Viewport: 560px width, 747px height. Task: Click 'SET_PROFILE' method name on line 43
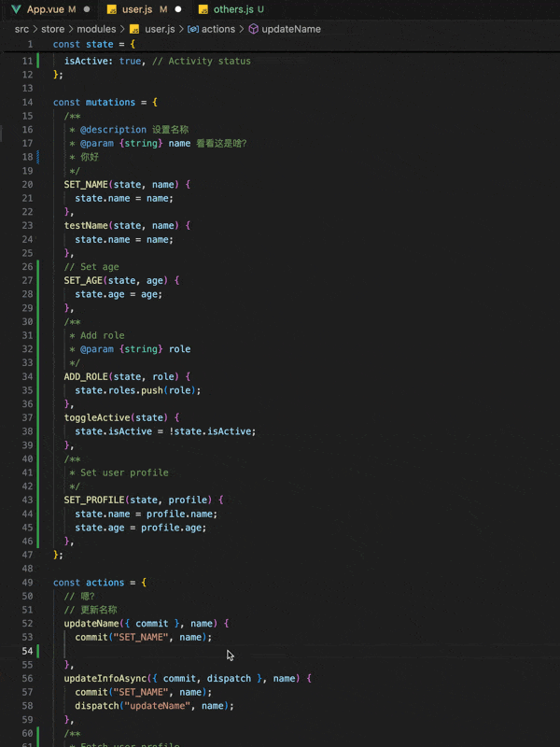point(94,500)
